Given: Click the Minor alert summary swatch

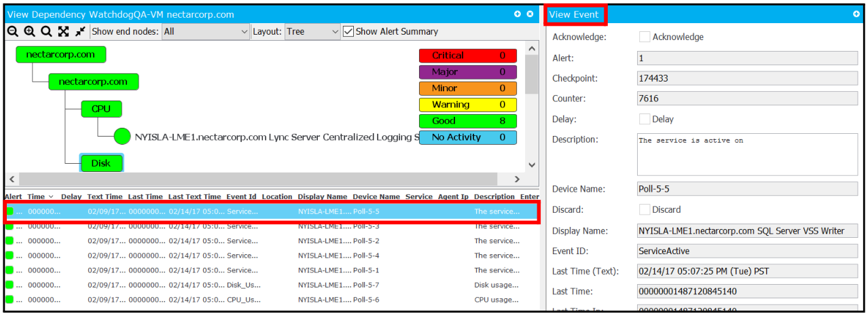Looking at the screenshot, I should pos(468,88).
